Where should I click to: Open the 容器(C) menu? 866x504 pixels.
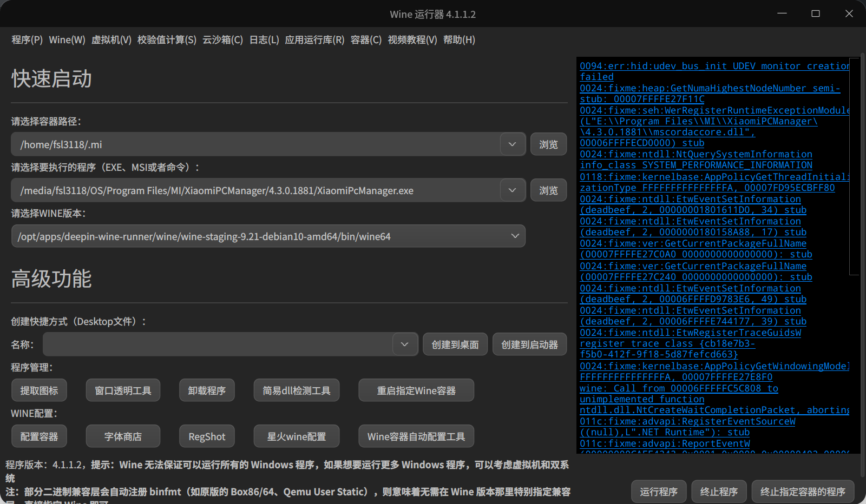click(x=366, y=40)
